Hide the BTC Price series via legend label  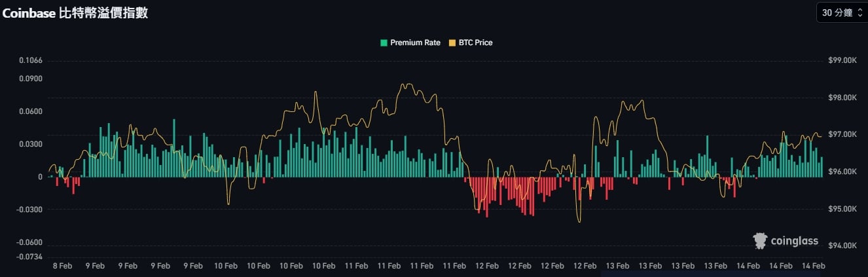[476, 43]
